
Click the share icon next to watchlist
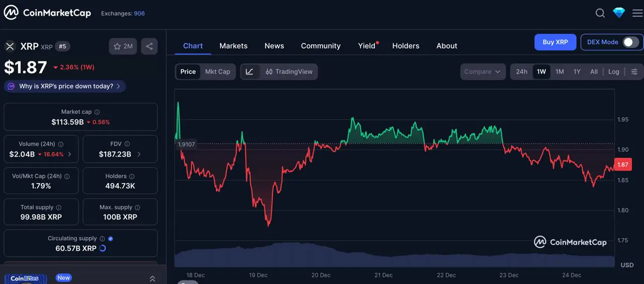149,46
